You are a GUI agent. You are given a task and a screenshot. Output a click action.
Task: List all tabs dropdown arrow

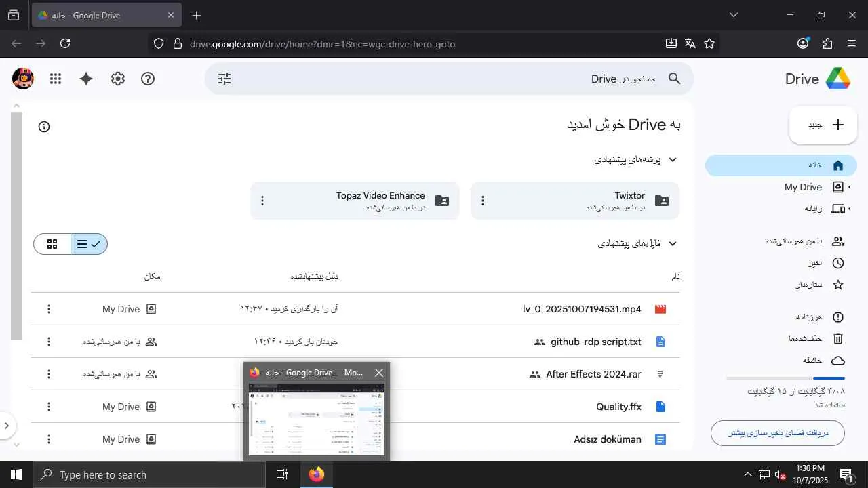click(x=733, y=15)
